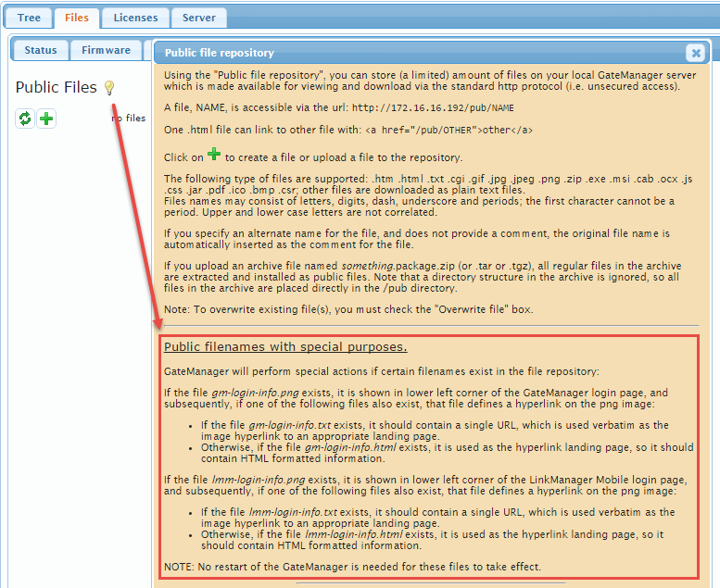Click the lmm-login-info.html filename text
The height and width of the screenshot is (588, 720).
[354, 534]
